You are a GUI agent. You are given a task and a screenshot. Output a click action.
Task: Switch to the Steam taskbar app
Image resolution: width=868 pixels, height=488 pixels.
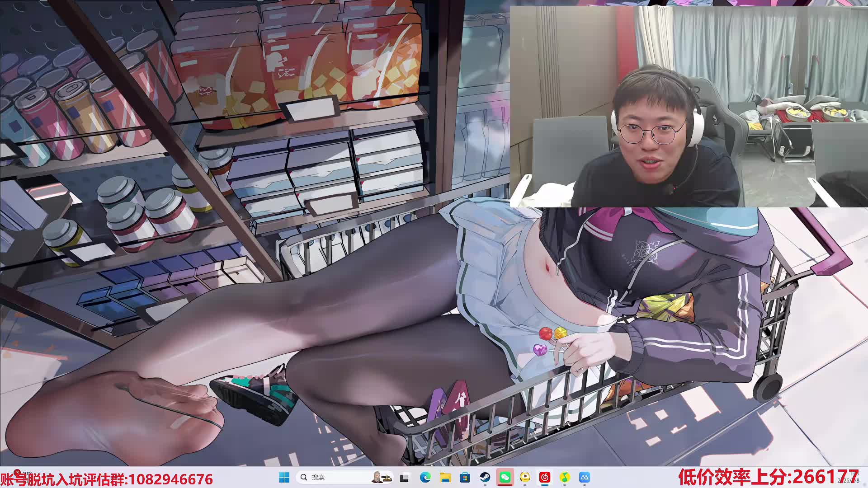[x=485, y=477]
